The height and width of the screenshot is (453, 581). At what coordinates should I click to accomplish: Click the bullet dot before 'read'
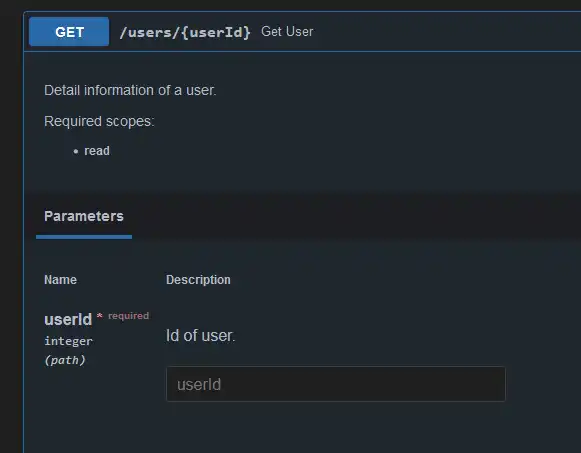(76, 151)
